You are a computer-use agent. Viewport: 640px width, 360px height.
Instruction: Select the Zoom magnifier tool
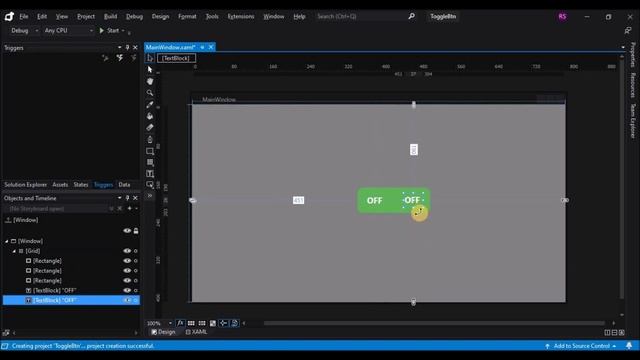pos(150,93)
